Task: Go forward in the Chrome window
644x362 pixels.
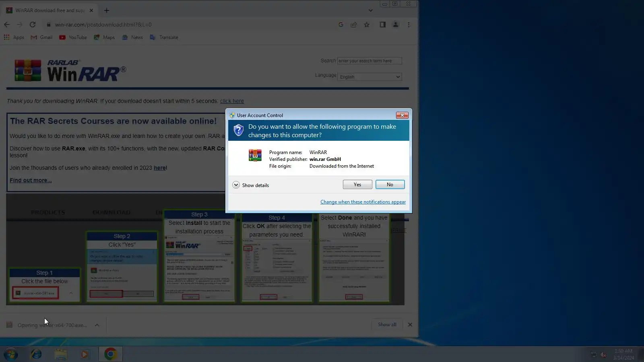Action: [19, 25]
